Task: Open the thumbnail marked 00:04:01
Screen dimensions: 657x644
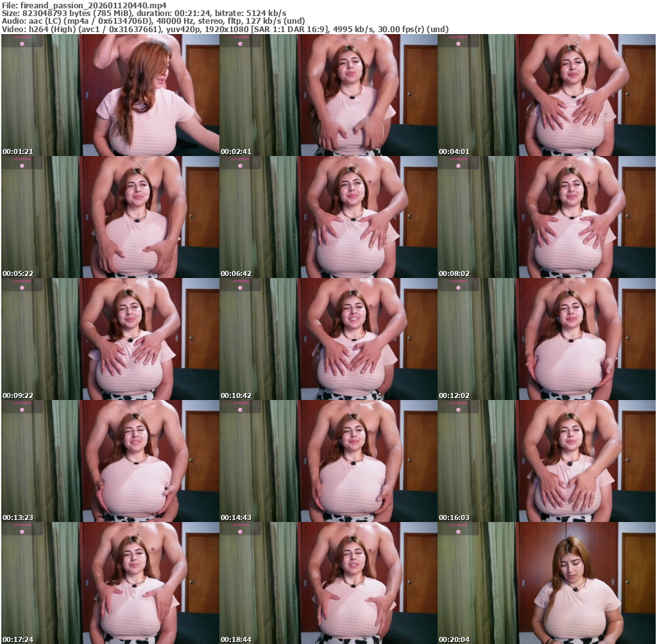Action: 546,95
